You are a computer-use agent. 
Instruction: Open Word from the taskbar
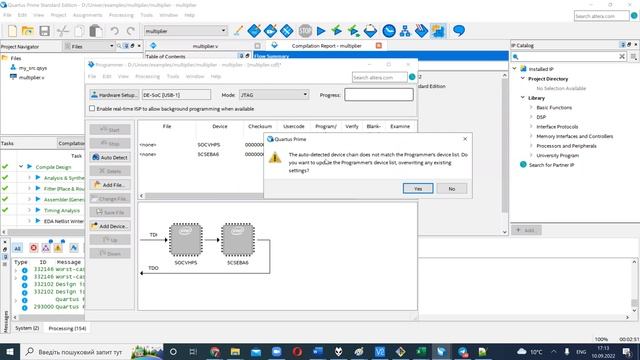[318, 351]
